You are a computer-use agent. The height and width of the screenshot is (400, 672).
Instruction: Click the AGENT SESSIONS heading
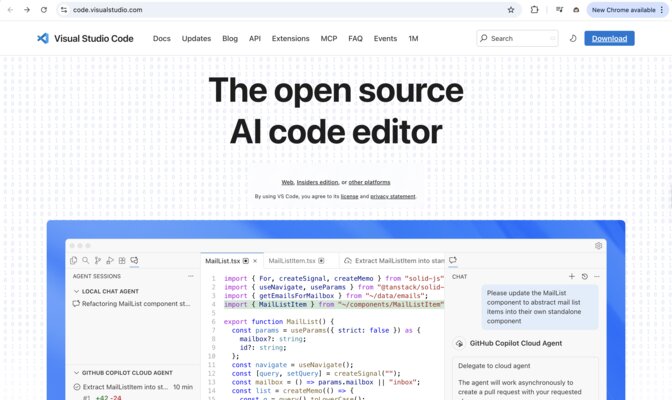click(96, 276)
